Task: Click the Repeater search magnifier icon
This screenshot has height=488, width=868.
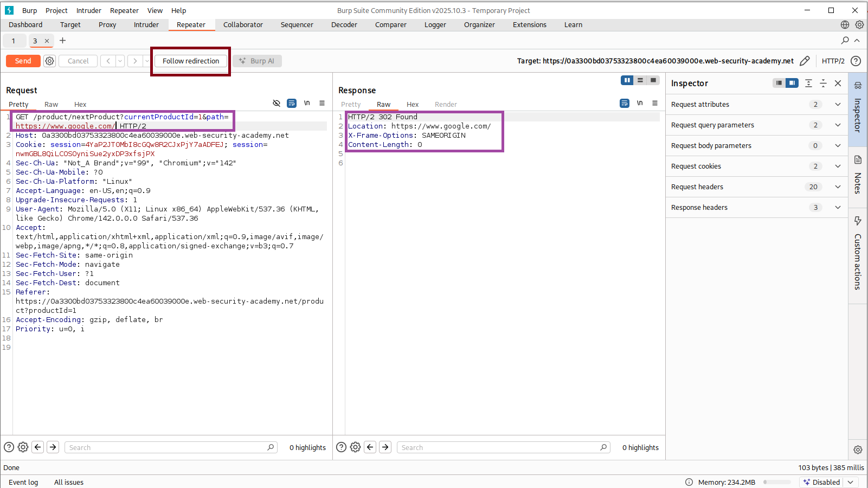Action: [x=845, y=41]
